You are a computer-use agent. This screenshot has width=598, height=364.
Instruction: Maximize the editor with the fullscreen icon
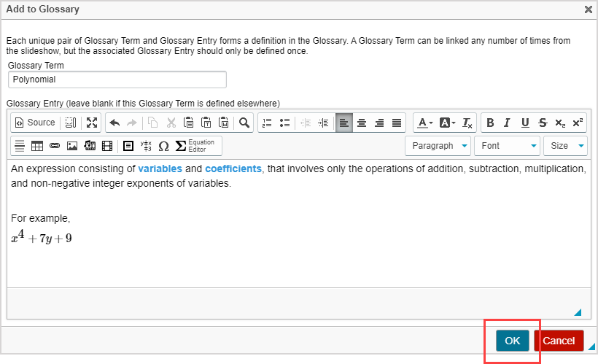pos(92,123)
